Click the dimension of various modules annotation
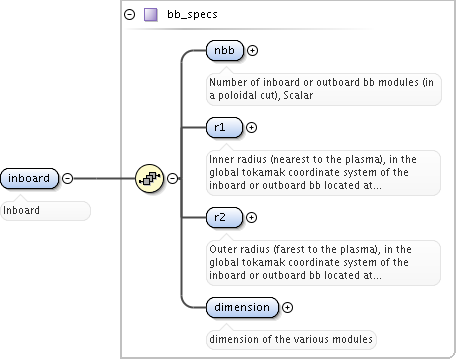This screenshot has width=457, height=360. point(291,339)
